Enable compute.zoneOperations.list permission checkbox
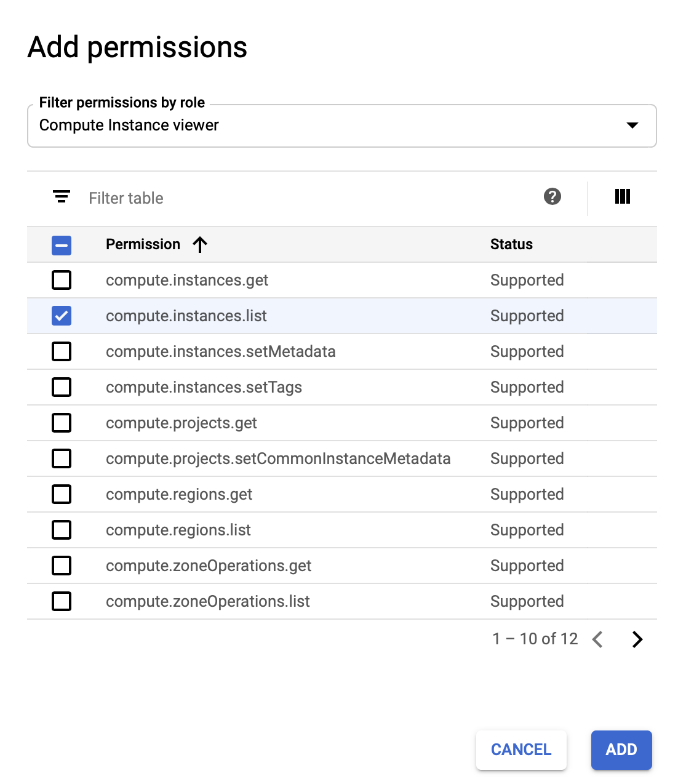 62,602
